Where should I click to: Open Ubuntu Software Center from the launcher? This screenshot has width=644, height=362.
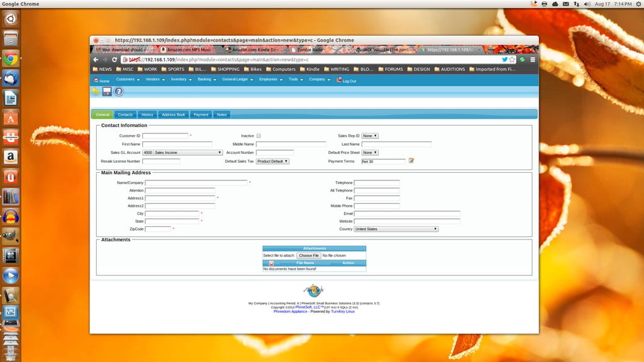[x=11, y=118]
